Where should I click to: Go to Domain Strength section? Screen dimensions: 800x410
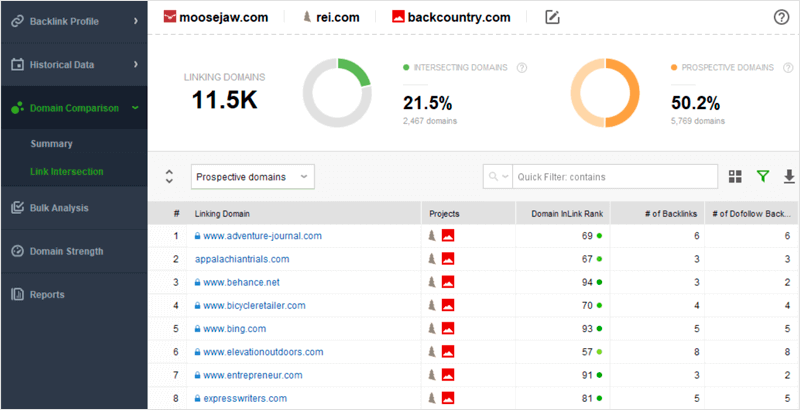(66, 251)
